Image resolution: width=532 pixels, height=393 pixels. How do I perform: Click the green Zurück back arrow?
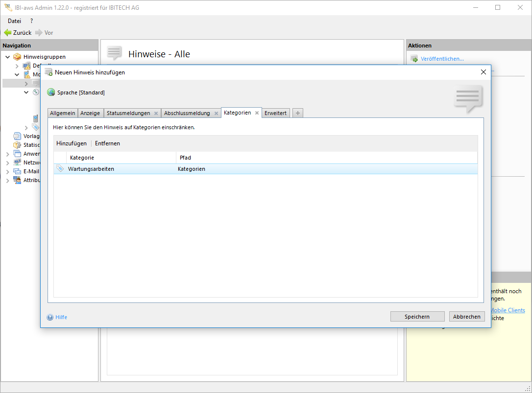click(7, 33)
